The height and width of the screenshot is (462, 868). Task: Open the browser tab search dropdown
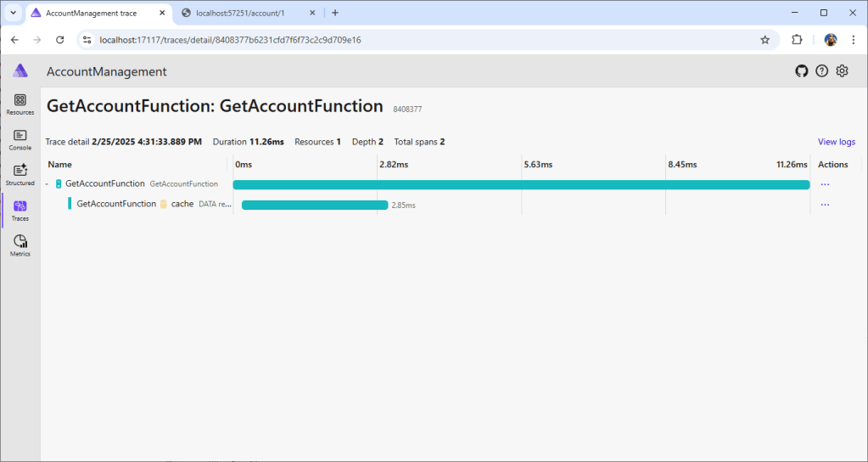click(14, 13)
